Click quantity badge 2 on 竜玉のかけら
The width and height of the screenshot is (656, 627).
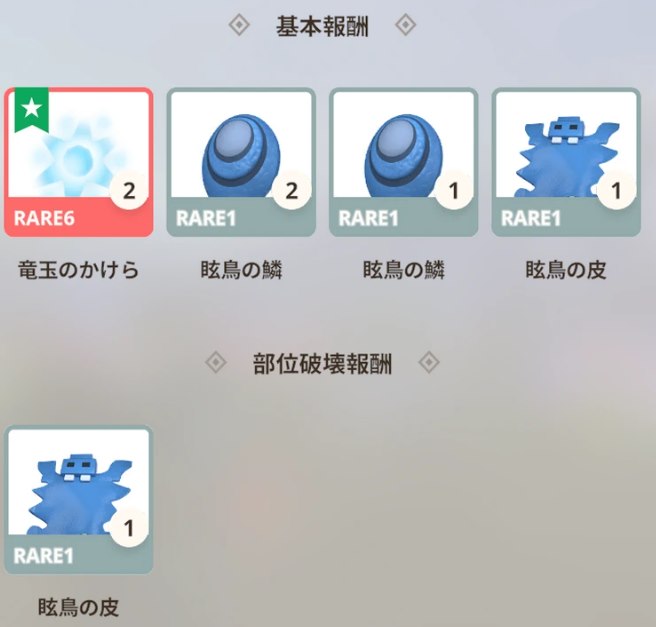129,191
